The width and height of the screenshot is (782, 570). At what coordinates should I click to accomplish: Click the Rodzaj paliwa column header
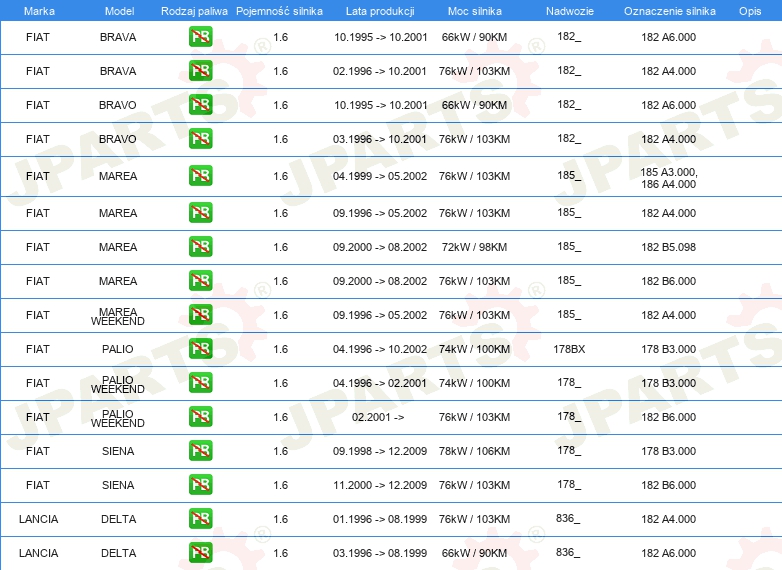(x=194, y=11)
